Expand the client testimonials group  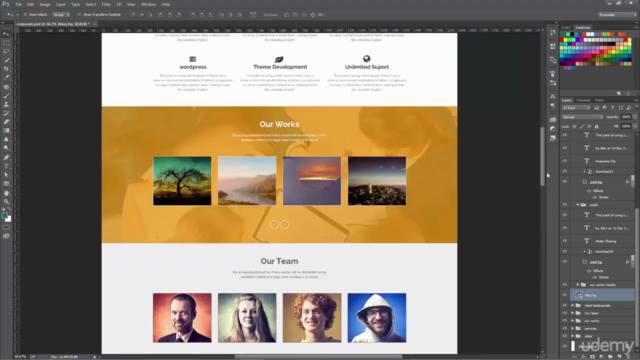pyautogui.click(x=572, y=305)
